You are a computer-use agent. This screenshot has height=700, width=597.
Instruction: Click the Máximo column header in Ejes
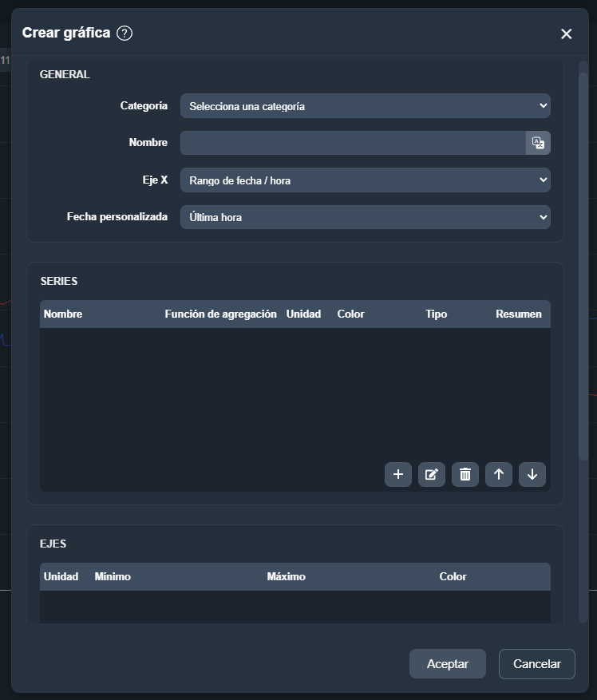[x=286, y=577]
